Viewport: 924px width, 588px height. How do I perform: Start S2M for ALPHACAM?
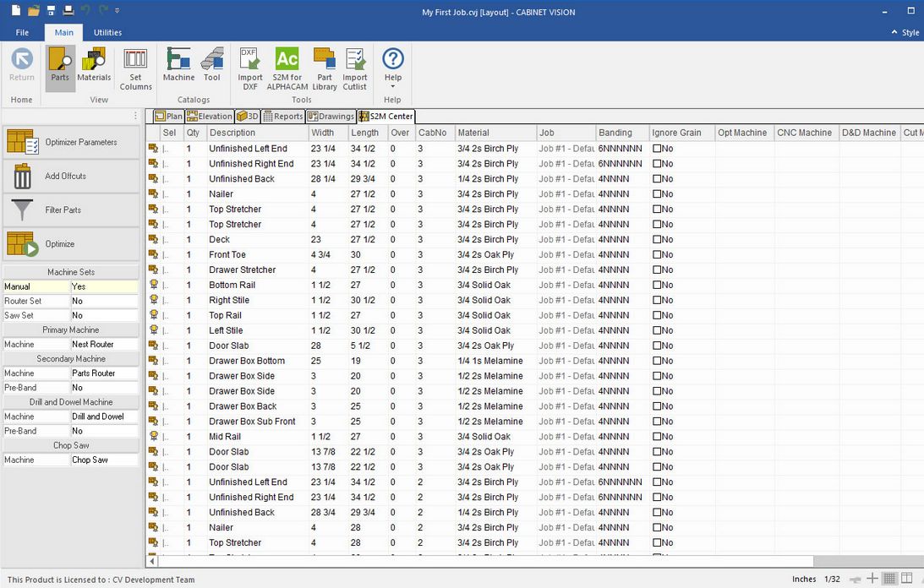287,68
